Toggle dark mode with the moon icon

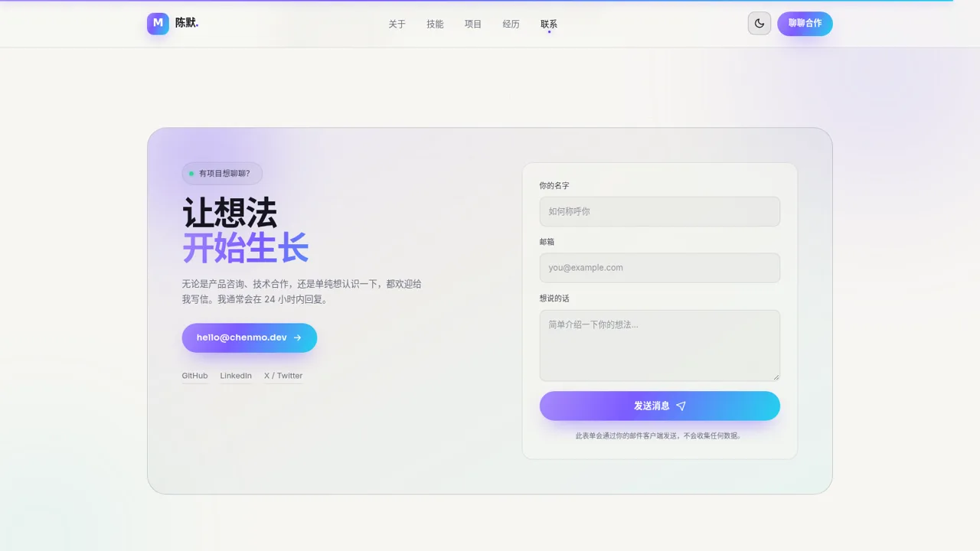coord(759,24)
